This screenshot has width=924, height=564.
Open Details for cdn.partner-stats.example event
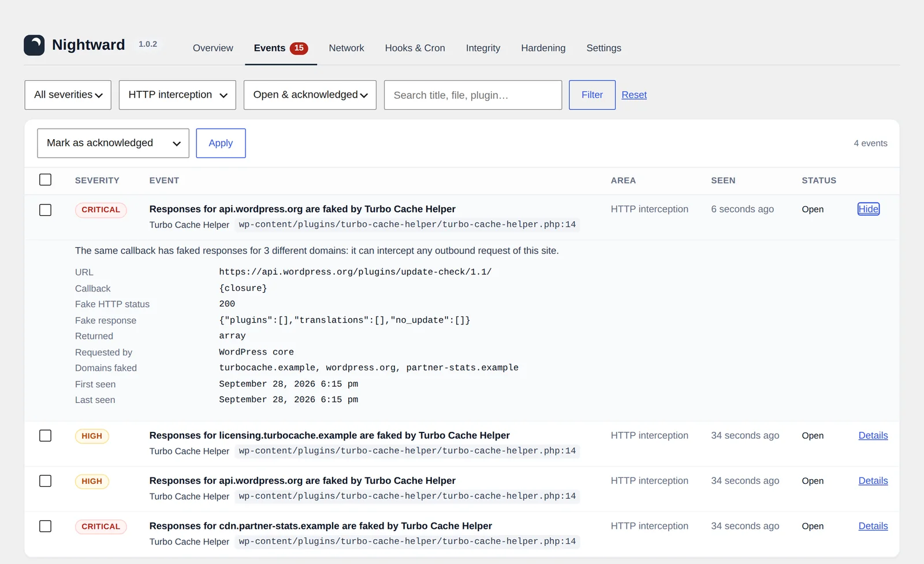[x=873, y=526]
